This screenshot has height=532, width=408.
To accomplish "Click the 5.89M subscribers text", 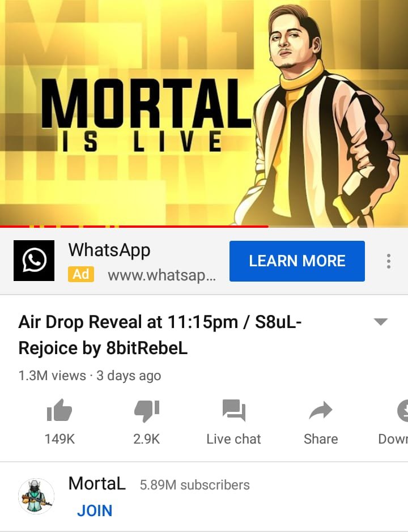I will [195, 485].
